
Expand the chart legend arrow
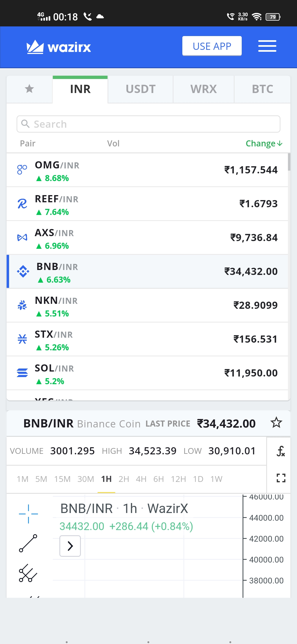coord(70,546)
